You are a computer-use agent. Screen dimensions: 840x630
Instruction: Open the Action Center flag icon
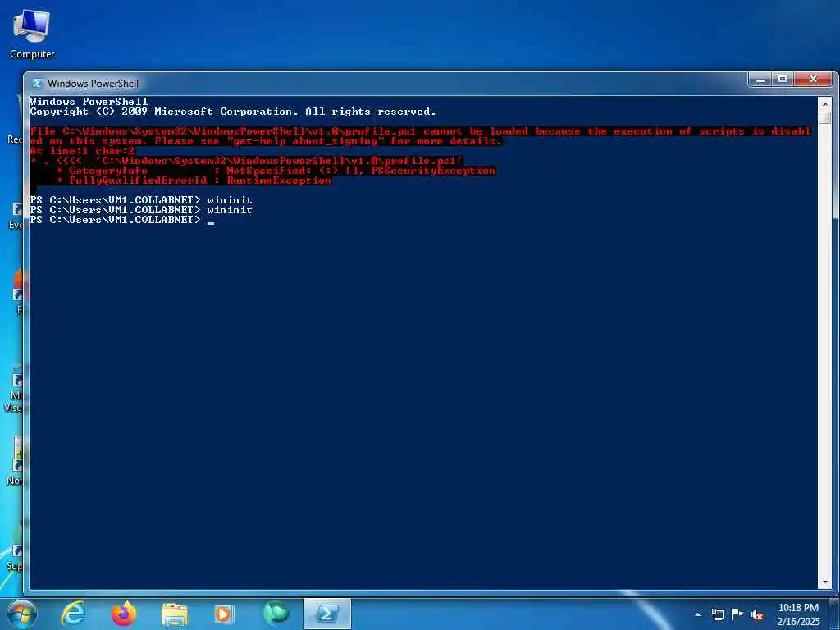pos(737,614)
